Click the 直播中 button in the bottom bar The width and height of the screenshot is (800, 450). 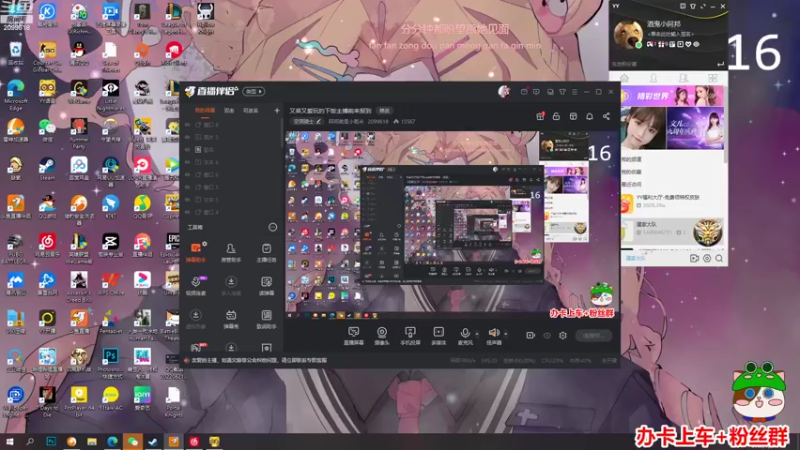click(593, 335)
